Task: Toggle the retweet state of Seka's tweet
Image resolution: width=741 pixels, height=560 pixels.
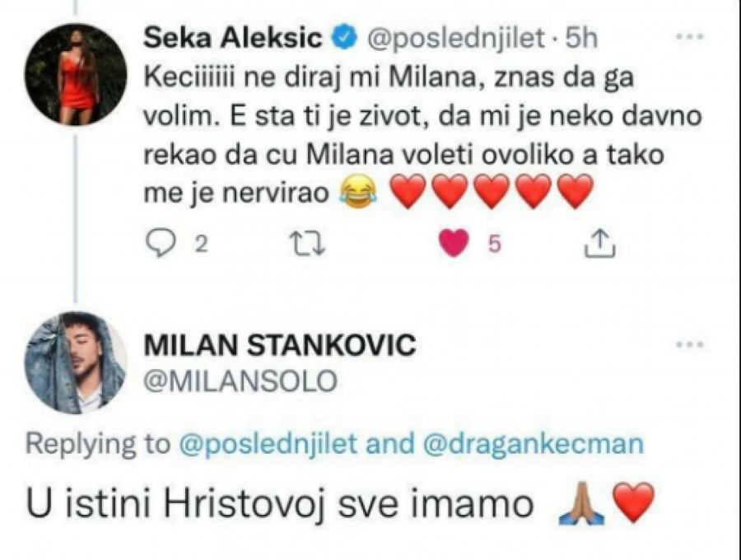Action: point(306,241)
